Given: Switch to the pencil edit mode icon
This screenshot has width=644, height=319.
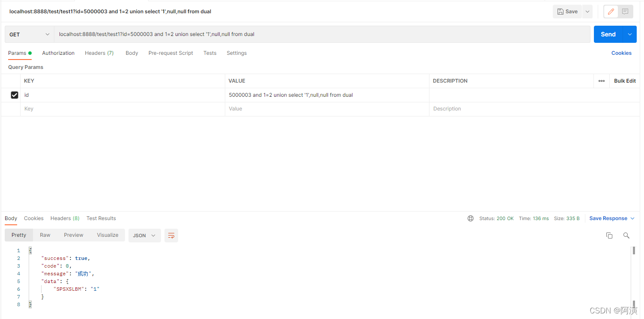Looking at the screenshot, I should click(x=611, y=12).
